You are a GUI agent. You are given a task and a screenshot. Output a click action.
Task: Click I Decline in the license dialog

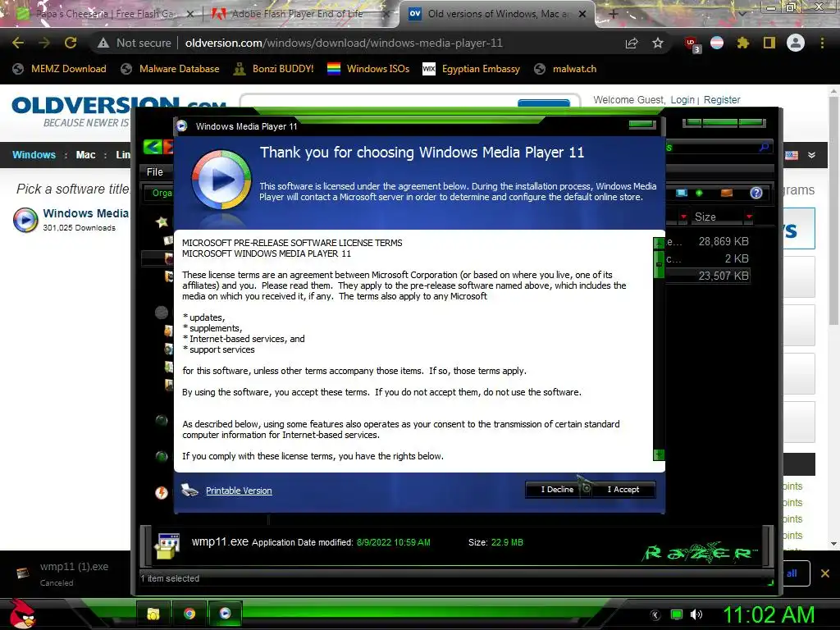[x=557, y=490]
